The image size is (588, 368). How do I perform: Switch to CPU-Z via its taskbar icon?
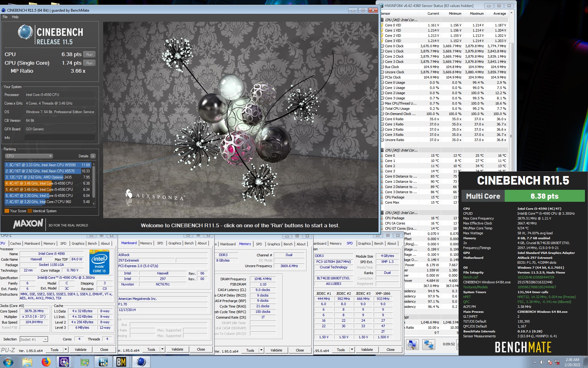click(x=64, y=362)
